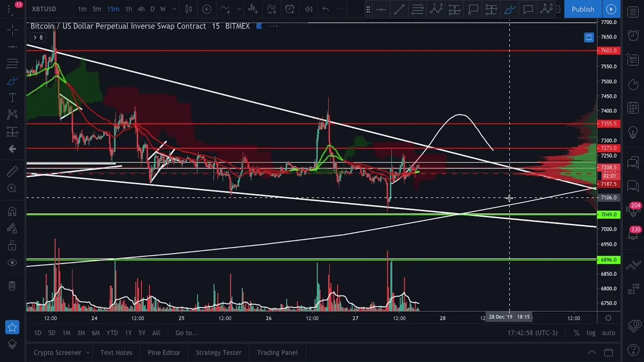Open the Text Notes tab
The height and width of the screenshot is (362, 644).
tap(116, 352)
